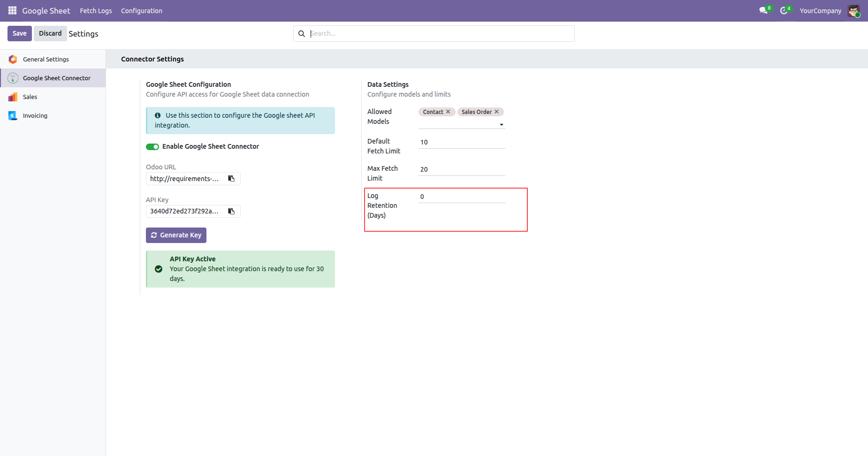Go to Google Sheet app home
Image resolution: width=868 pixels, height=456 pixels.
point(46,11)
